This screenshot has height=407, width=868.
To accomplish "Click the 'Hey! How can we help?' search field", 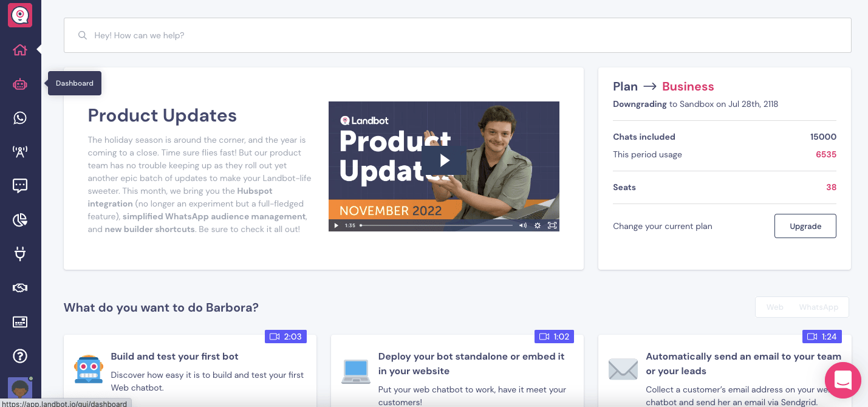I will tap(457, 35).
